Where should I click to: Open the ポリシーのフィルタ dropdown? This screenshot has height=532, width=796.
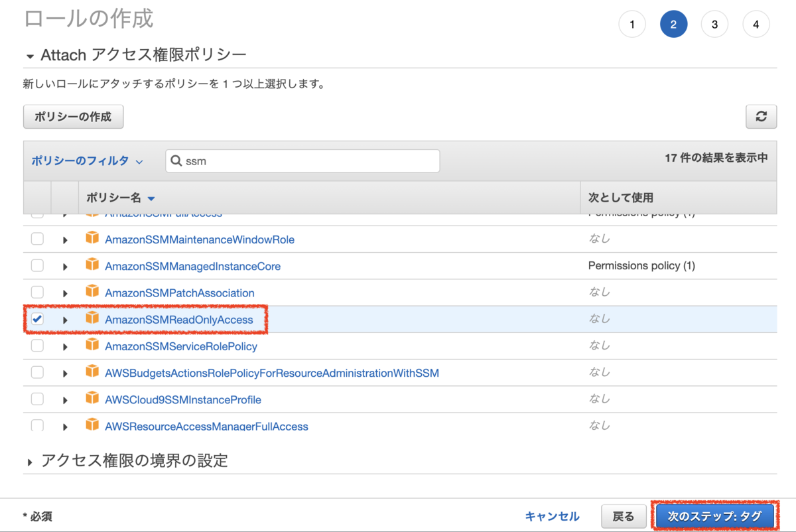point(87,161)
